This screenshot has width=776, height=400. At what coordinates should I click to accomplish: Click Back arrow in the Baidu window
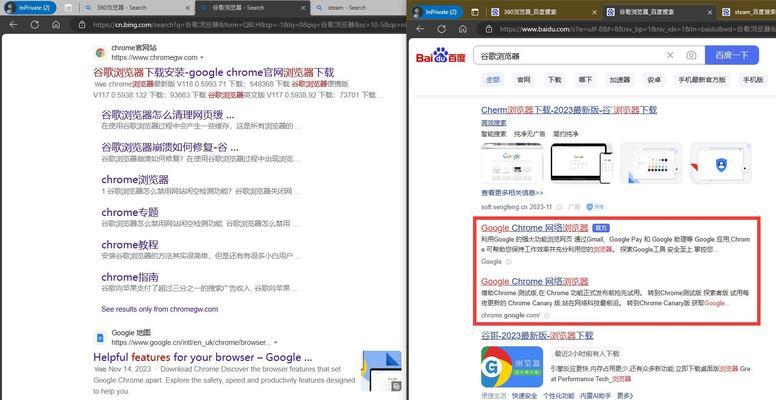pos(420,29)
